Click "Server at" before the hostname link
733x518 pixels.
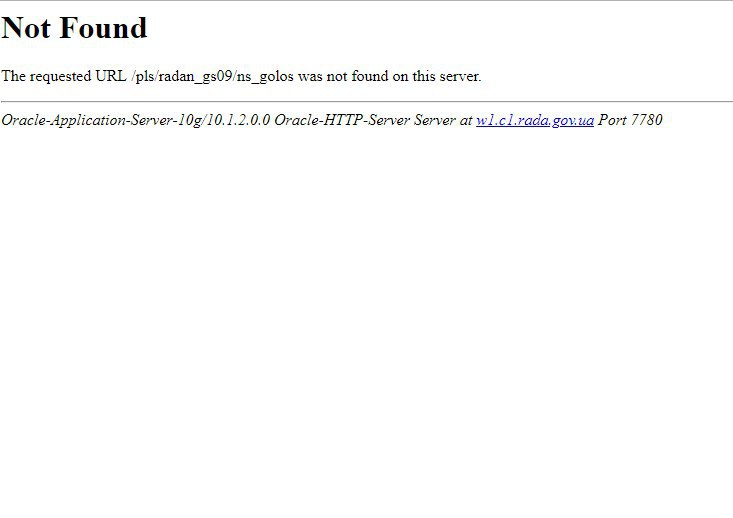coord(443,120)
